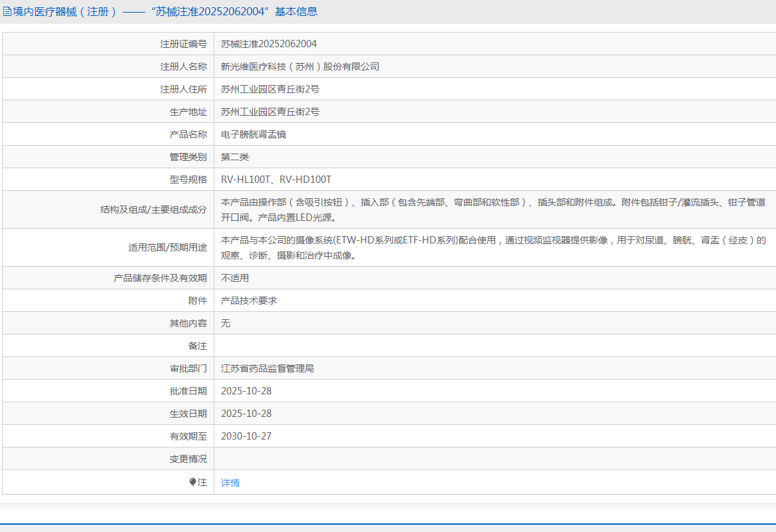Click the 境内医疗器械（注册）header title
The height and width of the screenshot is (532, 776).
click(x=65, y=11)
